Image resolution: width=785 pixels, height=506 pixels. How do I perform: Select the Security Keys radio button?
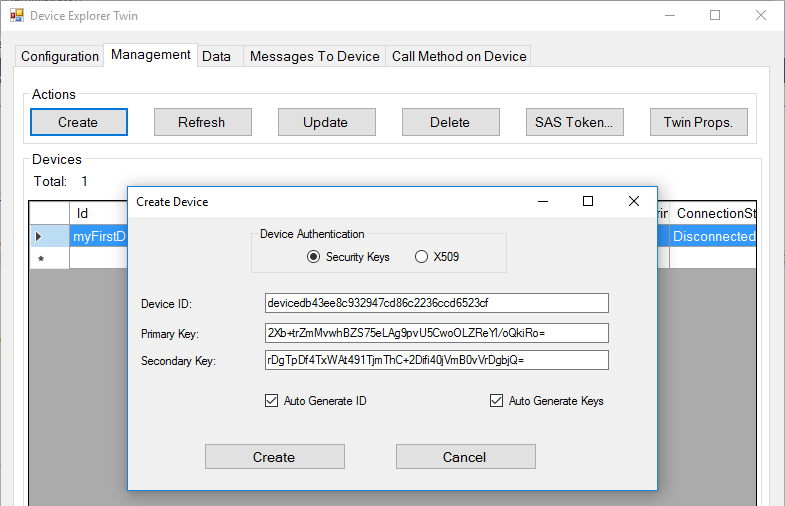click(x=314, y=257)
